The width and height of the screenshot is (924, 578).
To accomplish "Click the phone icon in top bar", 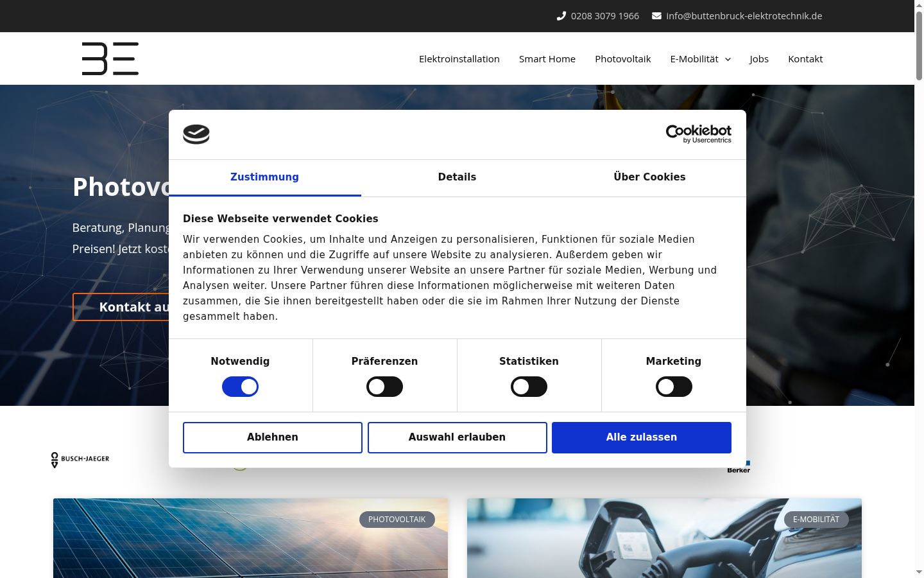I will click(561, 16).
